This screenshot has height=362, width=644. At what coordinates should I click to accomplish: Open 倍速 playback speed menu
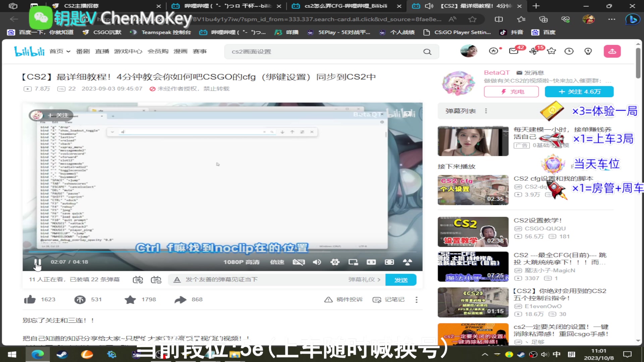point(277,262)
